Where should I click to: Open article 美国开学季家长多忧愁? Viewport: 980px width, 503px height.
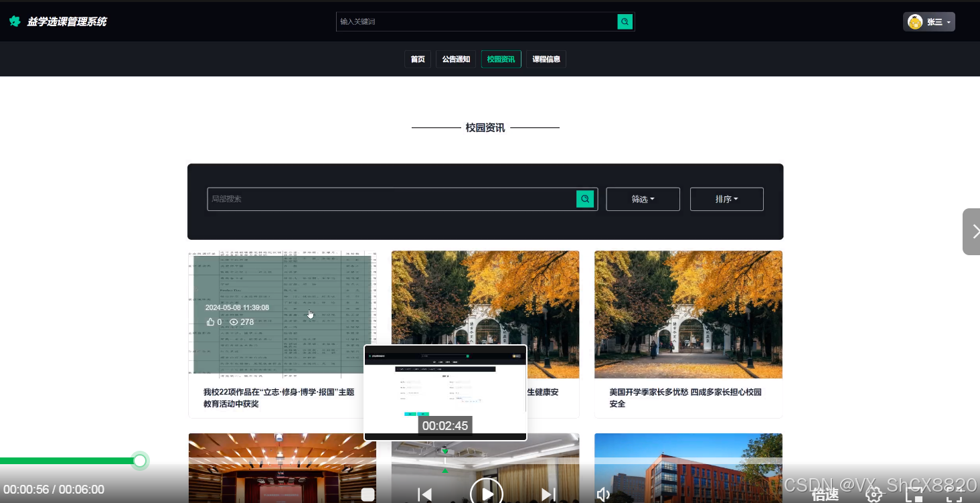tap(685, 398)
